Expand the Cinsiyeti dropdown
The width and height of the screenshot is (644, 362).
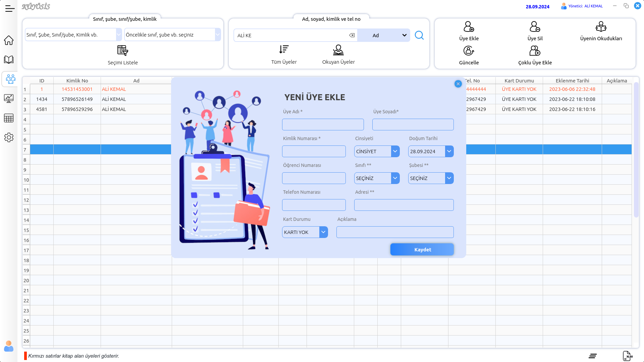(395, 151)
